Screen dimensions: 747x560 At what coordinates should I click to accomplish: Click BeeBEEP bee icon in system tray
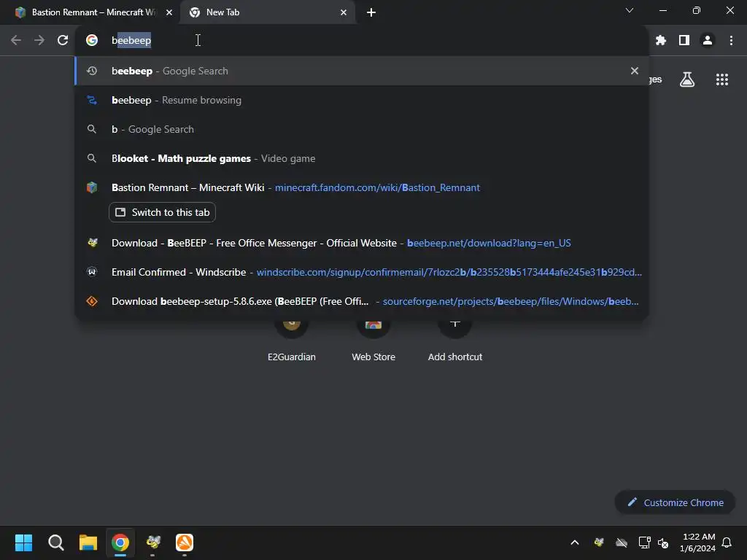599,542
